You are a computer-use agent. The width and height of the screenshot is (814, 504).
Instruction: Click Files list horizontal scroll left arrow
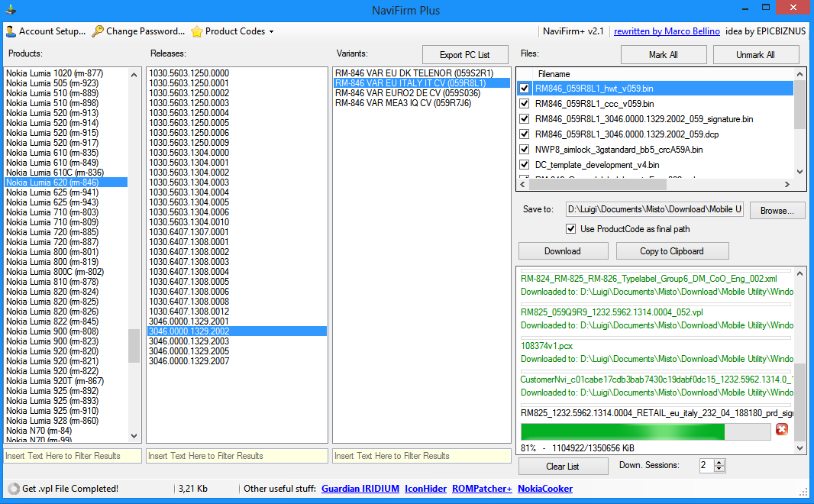[x=523, y=184]
